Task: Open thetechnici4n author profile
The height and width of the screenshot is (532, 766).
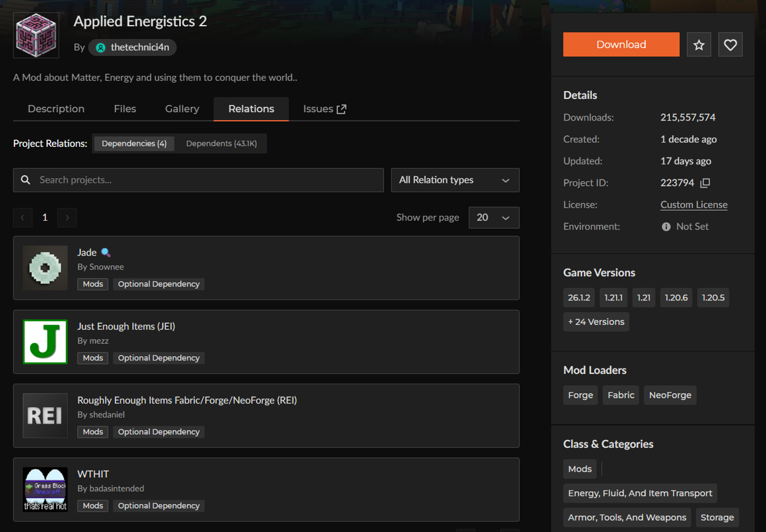Action: click(132, 47)
